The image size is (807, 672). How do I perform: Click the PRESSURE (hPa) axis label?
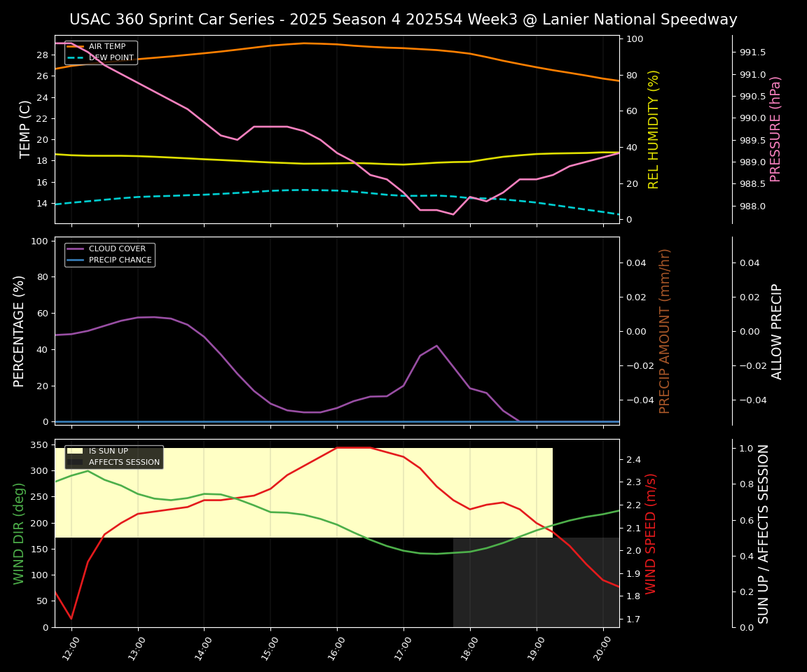coord(775,129)
